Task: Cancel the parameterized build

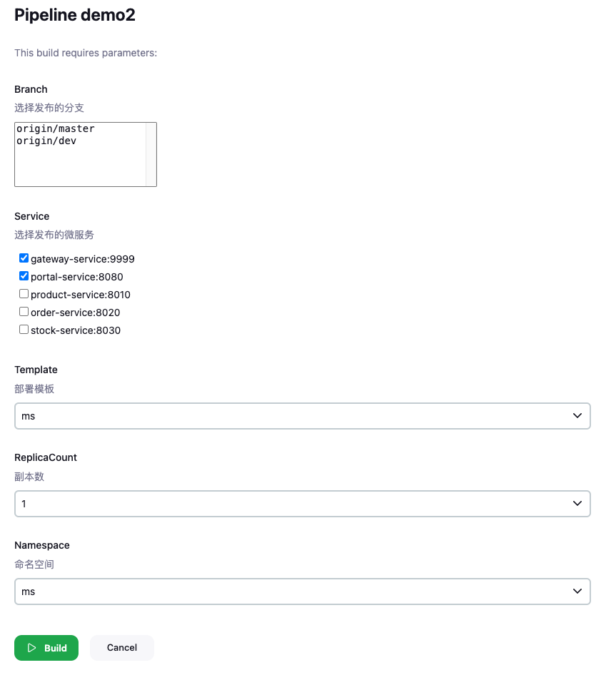Action: pos(122,647)
